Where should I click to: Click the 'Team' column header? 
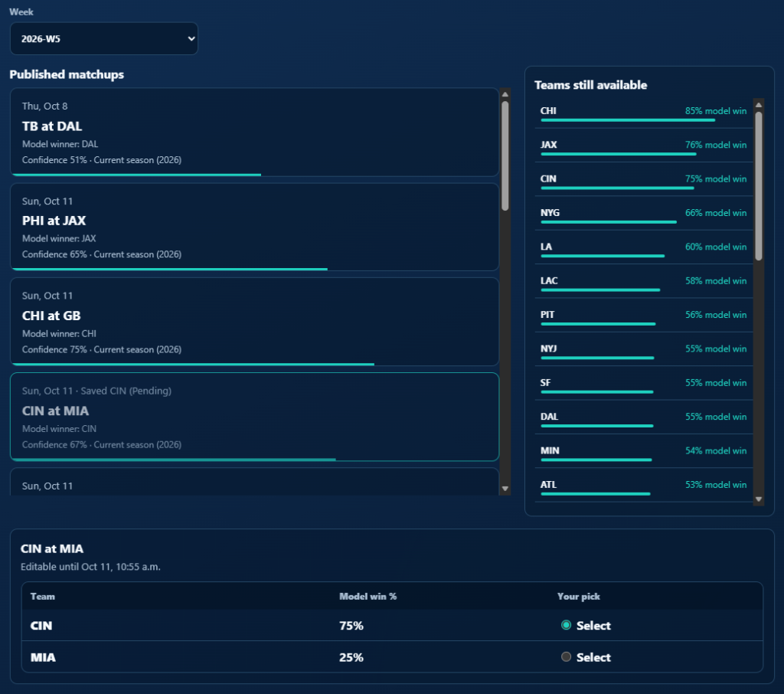coord(43,597)
